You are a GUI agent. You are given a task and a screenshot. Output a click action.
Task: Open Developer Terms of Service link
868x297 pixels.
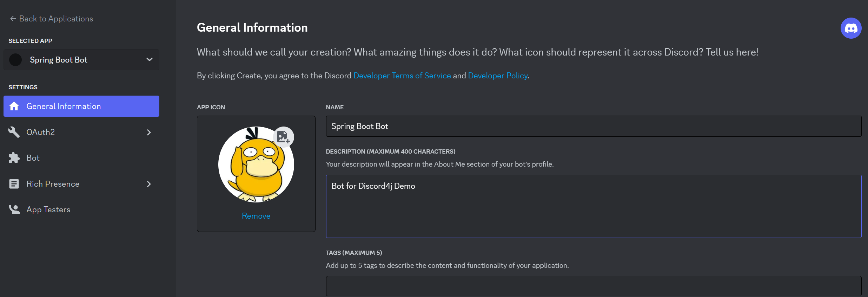coord(402,76)
